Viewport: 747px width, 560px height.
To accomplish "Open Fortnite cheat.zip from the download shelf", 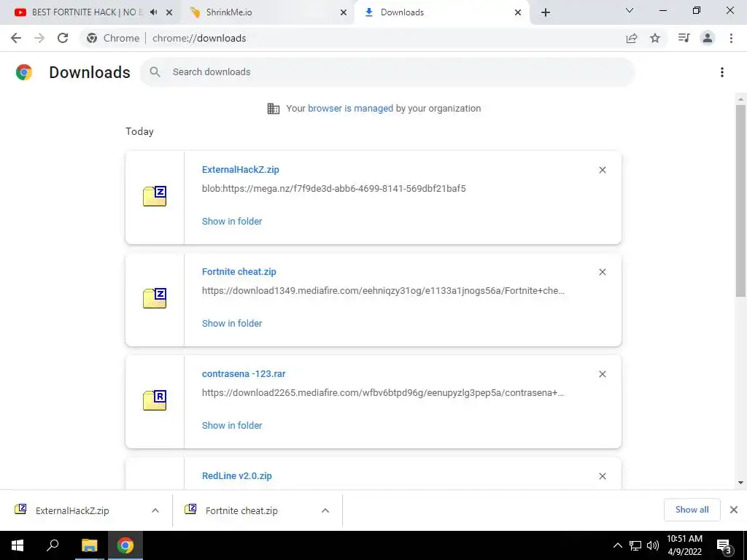I will pyautogui.click(x=241, y=510).
